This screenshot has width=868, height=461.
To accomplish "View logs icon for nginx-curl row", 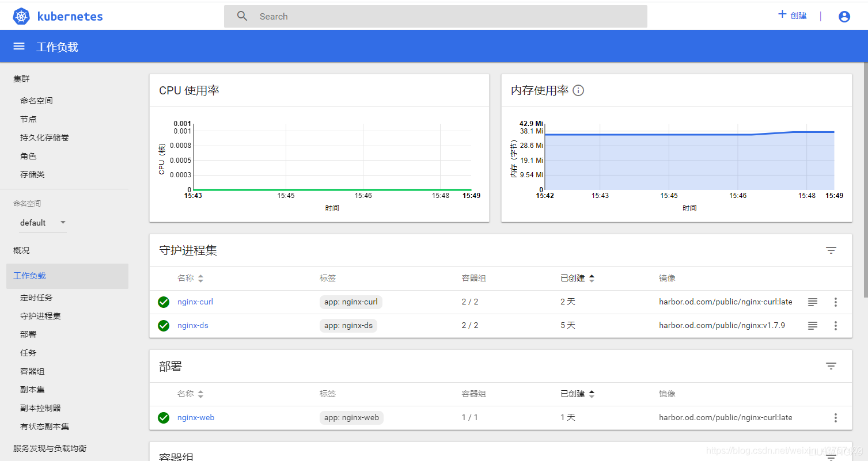I will point(812,302).
